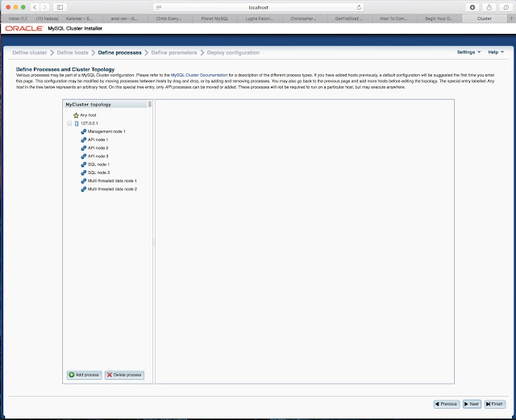
Task: Switch to the Cluster browser tab
Action: point(484,19)
